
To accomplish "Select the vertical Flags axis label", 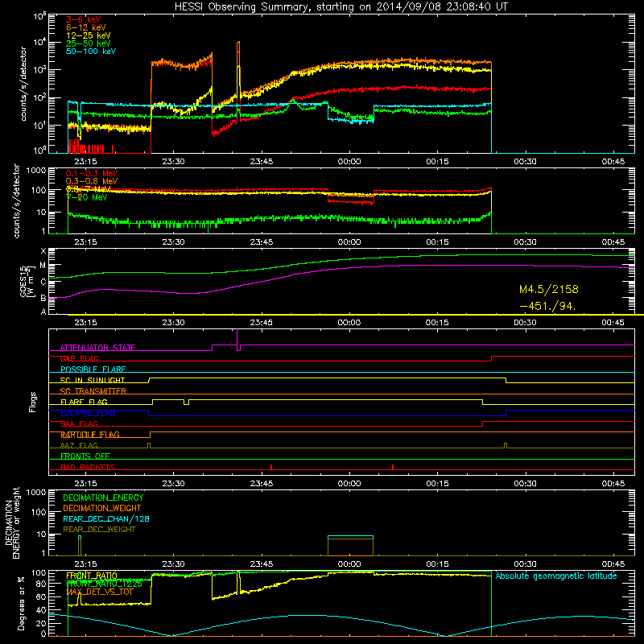I will 33,402.
